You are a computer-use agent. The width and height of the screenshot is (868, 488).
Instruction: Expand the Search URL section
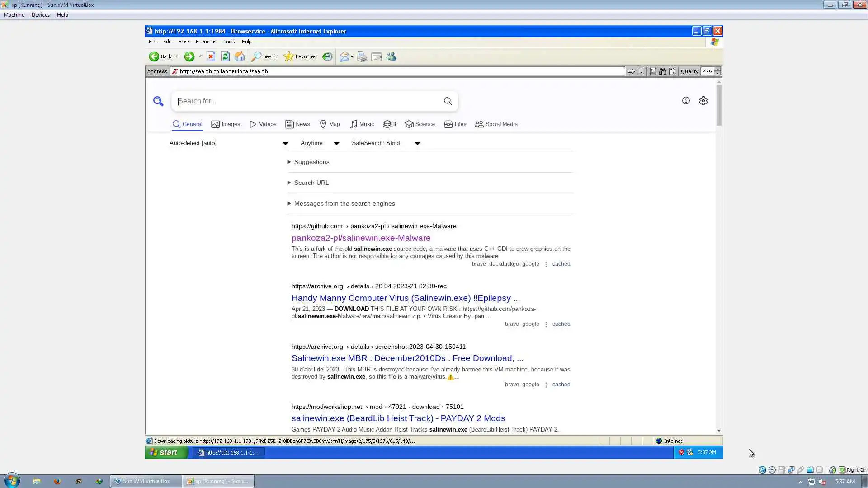pyautogui.click(x=311, y=183)
